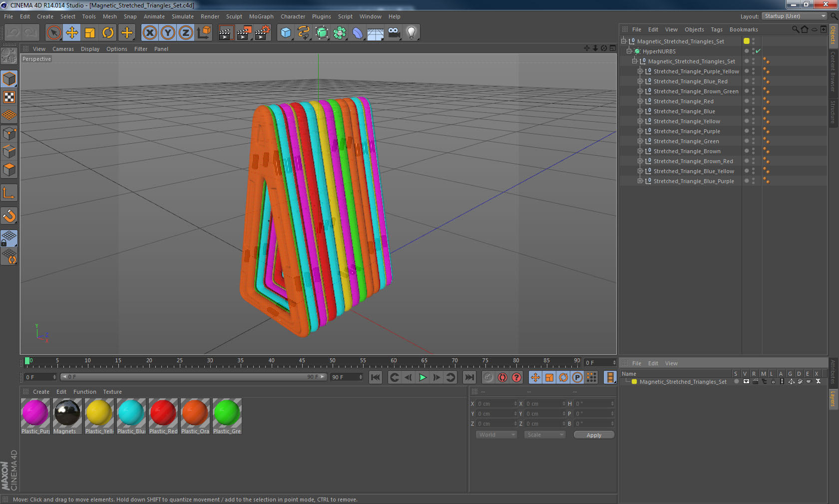
Task: Add a Cube primitive object
Action: pyautogui.click(x=286, y=33)
